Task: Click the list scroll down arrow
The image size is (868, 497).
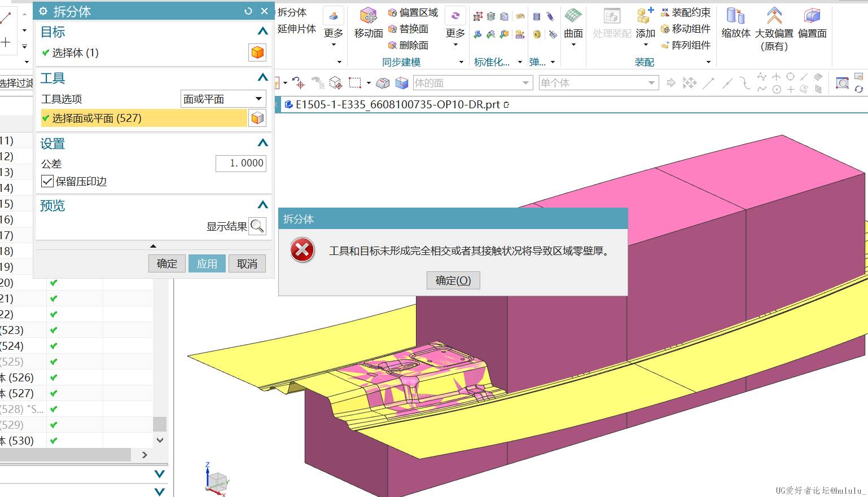Action: (160, 440)
